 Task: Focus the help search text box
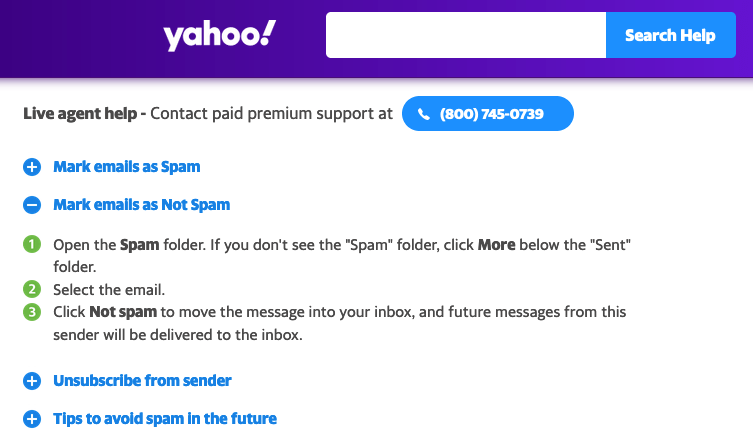[466, 35]
